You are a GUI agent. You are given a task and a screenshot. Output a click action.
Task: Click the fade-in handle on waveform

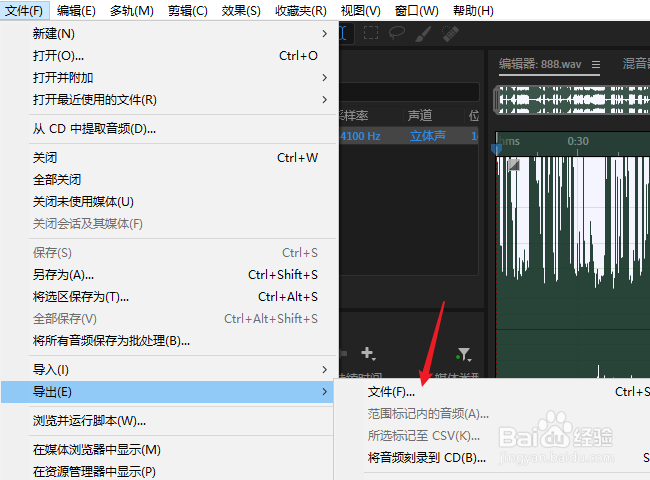pos(514,165)
